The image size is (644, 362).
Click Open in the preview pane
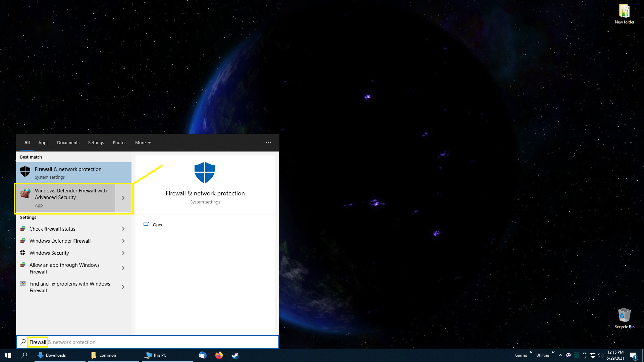click(158, 225)
